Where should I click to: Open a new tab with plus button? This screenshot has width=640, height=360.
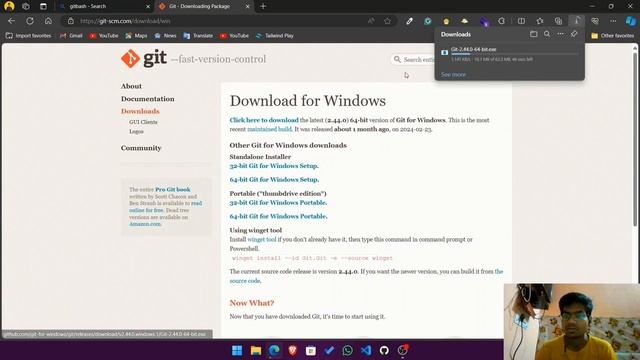click(x=263, y=6)
